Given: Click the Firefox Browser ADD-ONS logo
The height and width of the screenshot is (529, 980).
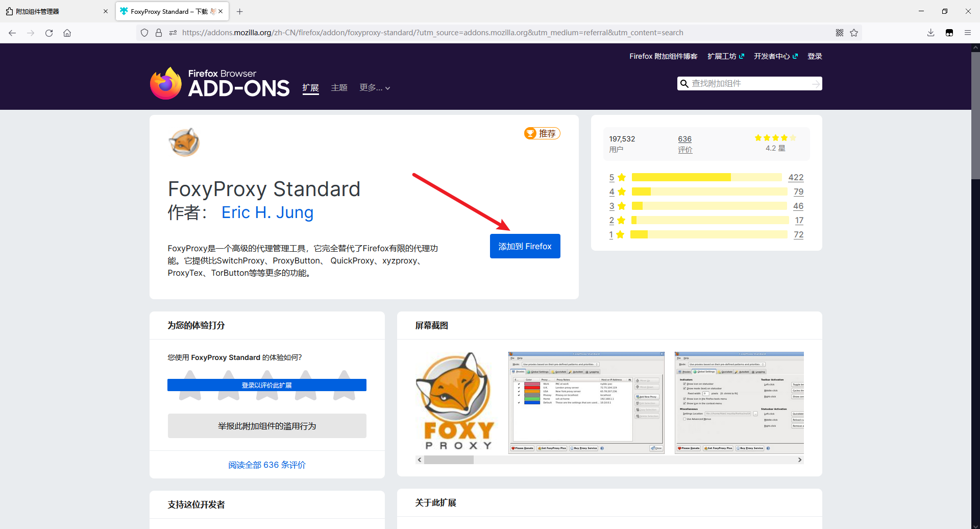Looking at the screenshot, I should [220, 83].
